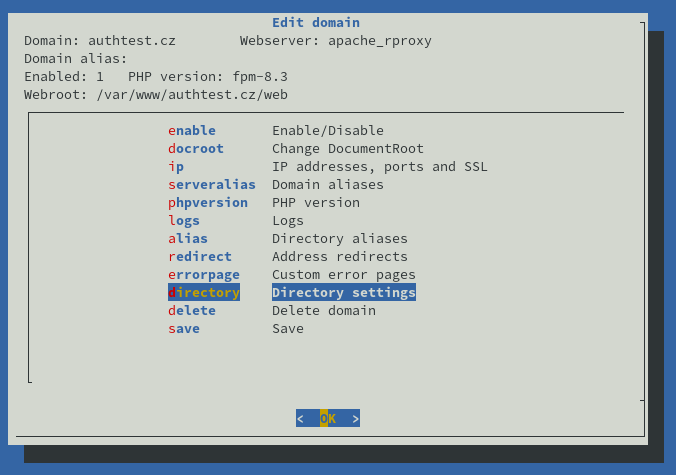Viewport: 676px width, 475px height.
Task: Select the enable menu entry
Action: click(192, 131)
